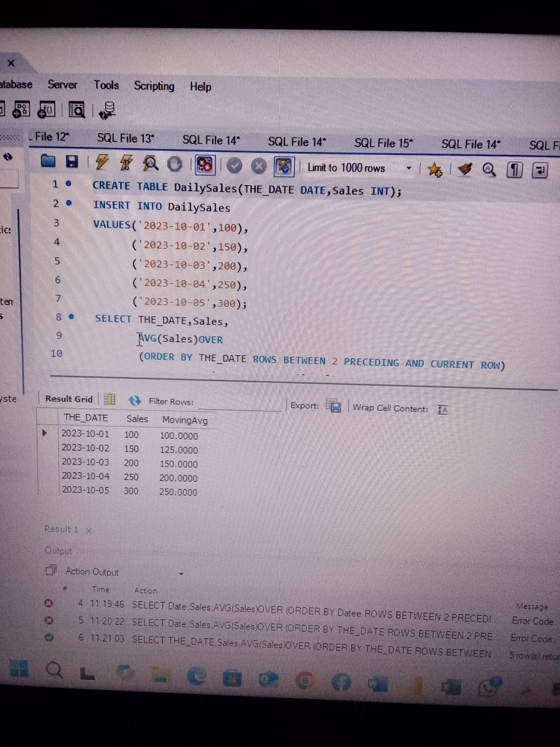The width and height of the screenshot is (560, 747).
Task: Refresh the result grid
Action: [134, 402]
